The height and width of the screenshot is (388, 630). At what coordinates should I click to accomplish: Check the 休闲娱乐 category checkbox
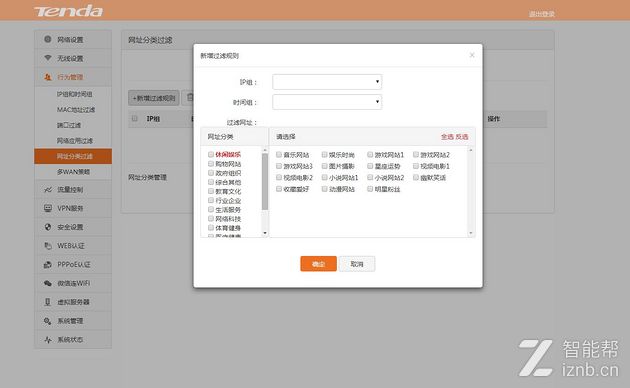pyautogui.click(x=211, y=154)
